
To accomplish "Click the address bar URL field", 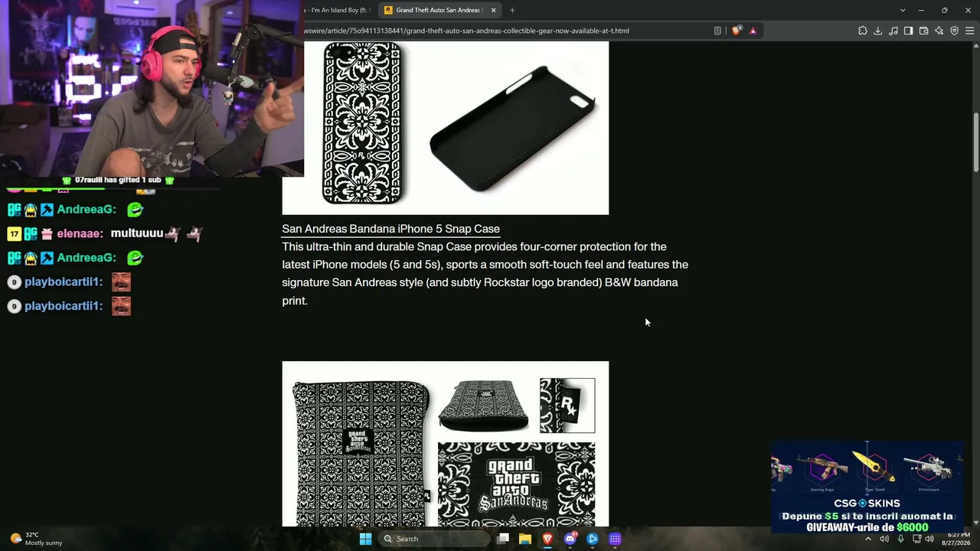I will click(x=505, y=31).
